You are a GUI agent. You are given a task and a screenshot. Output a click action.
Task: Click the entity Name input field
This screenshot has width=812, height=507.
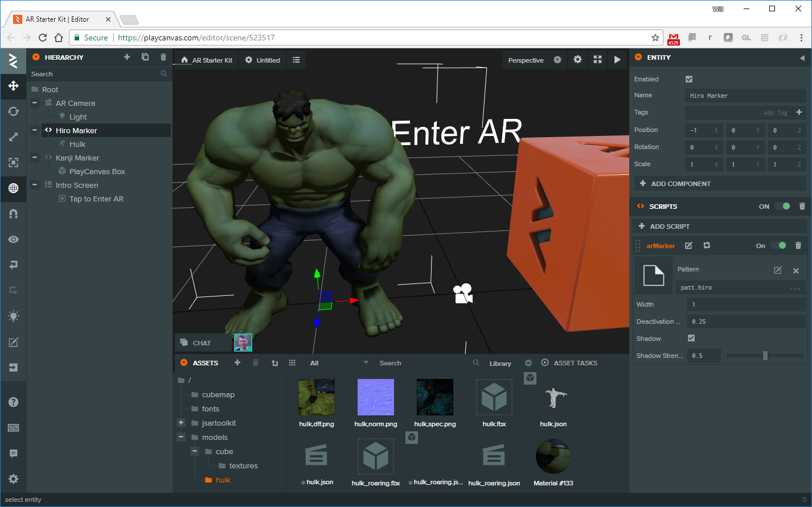point(745,96)
